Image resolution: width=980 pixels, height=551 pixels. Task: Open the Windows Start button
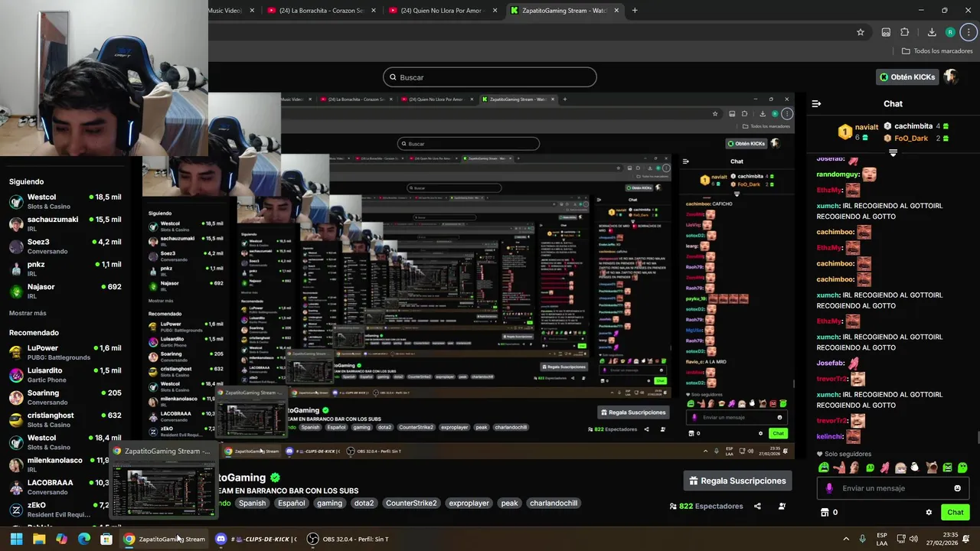point(16,539)
